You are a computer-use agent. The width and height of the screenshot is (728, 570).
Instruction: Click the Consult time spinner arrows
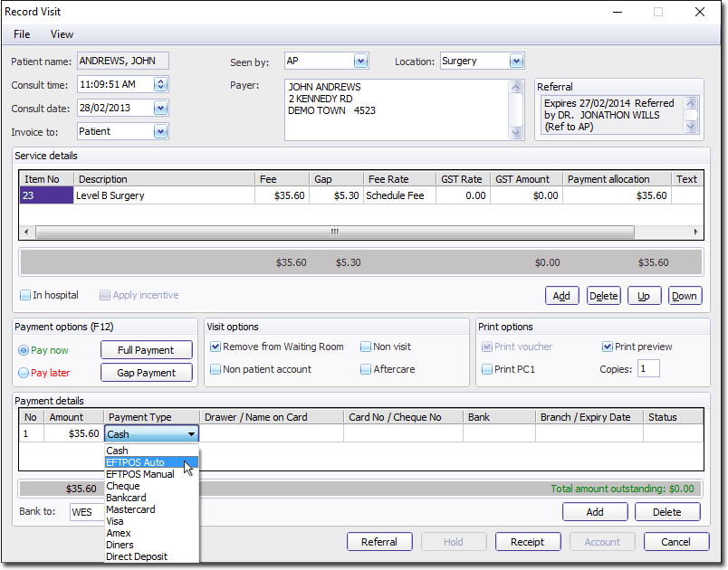(x=160, y=85)
